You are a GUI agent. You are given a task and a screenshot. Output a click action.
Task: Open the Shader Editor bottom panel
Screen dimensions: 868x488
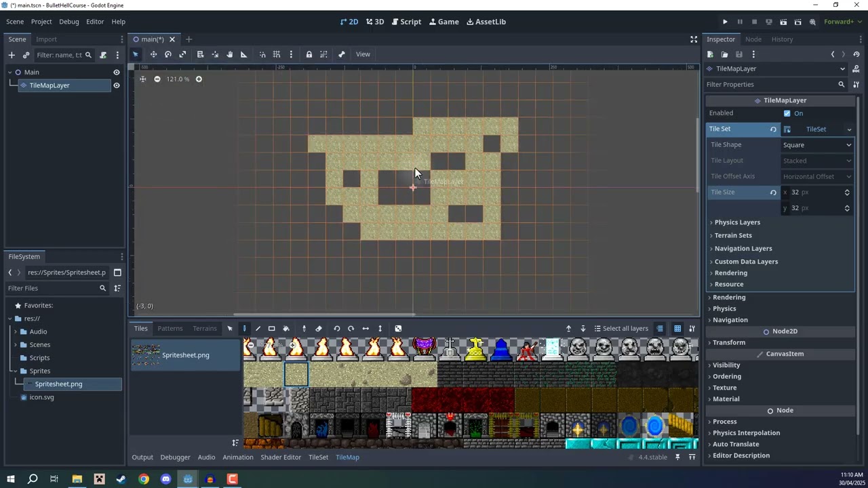point(281,457)
